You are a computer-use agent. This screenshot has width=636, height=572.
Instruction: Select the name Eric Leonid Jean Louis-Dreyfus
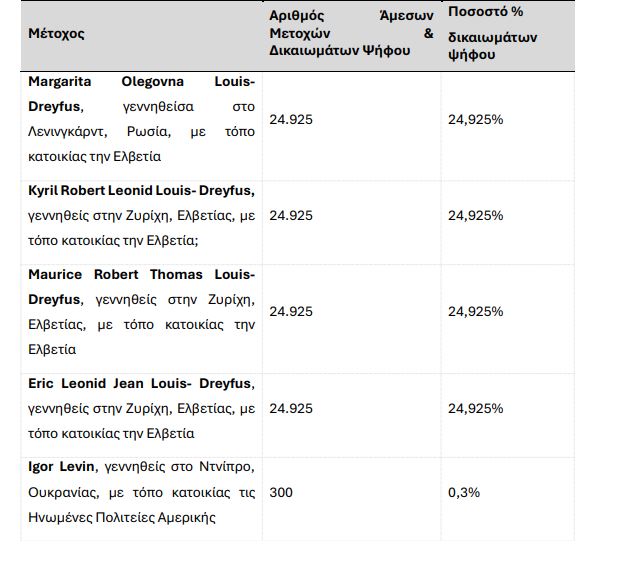point(141,384)
